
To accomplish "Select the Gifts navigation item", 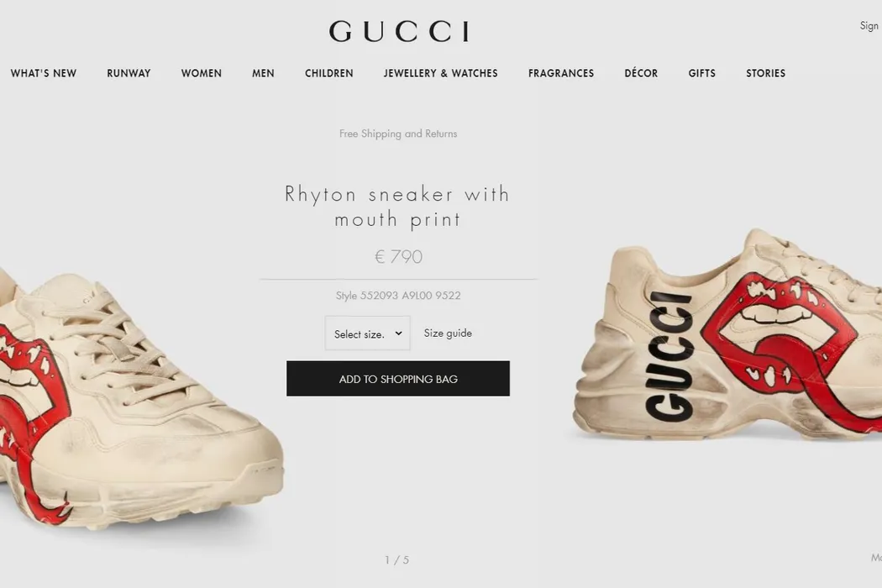I will tap(702, 73).
